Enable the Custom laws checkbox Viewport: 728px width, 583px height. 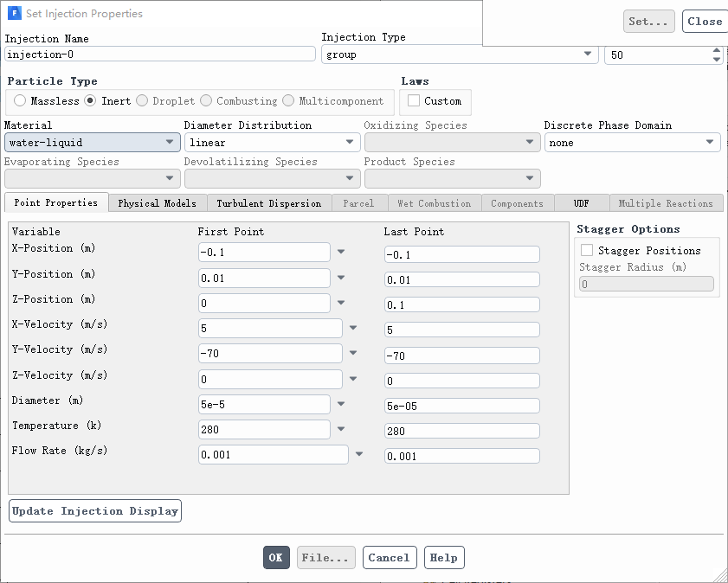(414, 101)
